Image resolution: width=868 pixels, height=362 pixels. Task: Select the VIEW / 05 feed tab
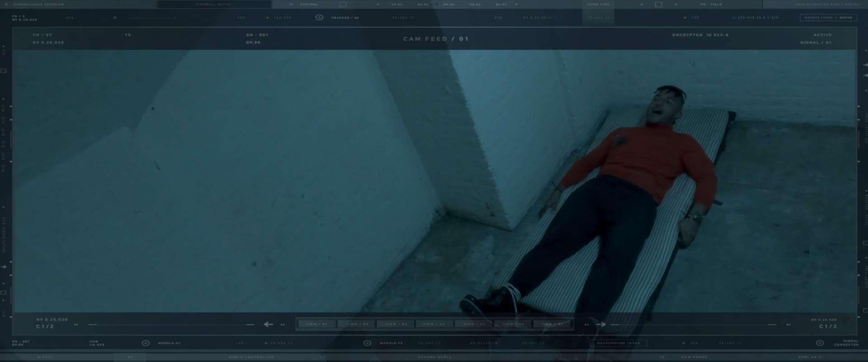click(474, 324)
